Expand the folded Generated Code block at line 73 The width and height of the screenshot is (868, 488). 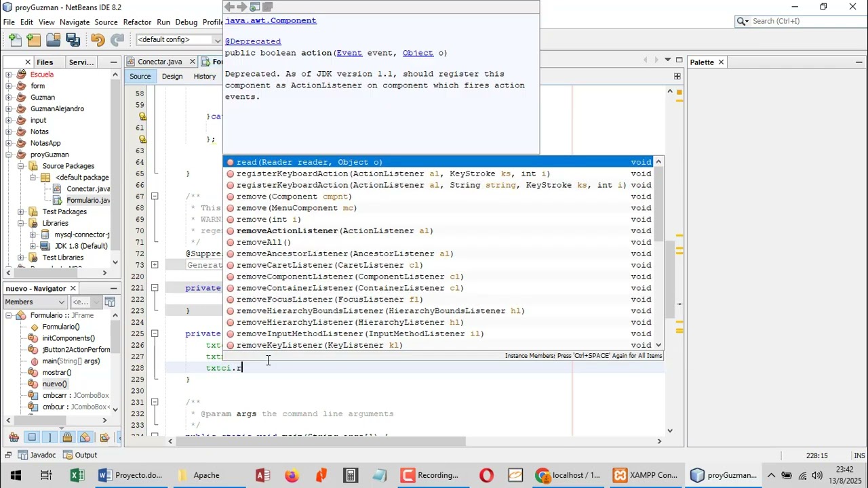pos(155,265)
